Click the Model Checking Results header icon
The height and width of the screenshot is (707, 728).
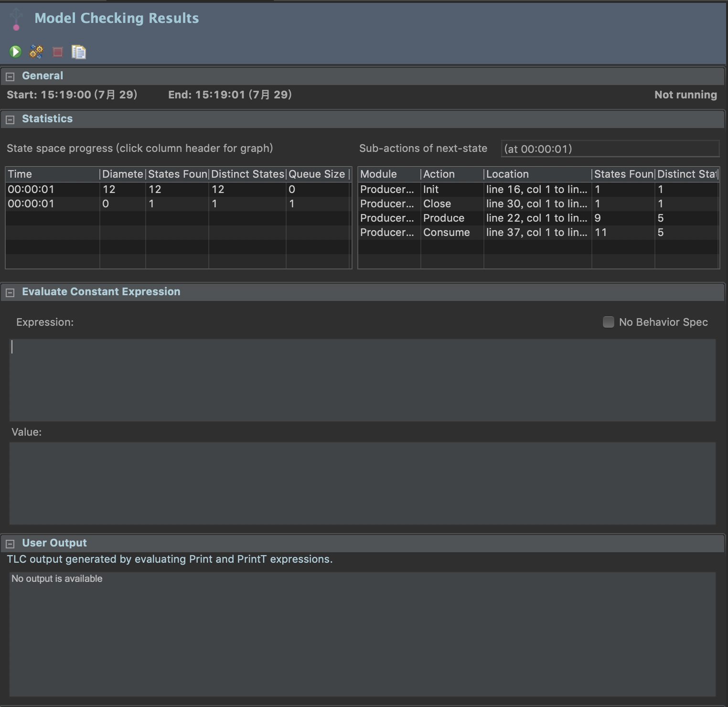(x=16, y=19)
